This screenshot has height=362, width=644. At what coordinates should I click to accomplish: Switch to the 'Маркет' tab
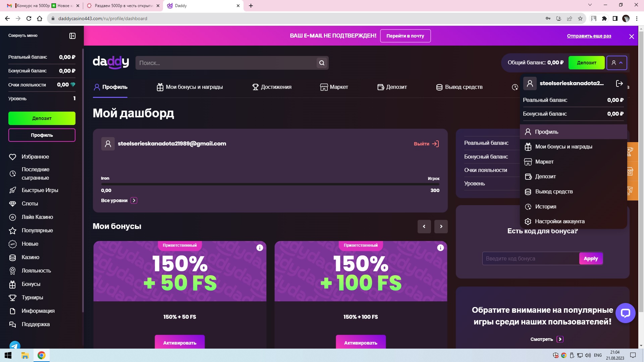pyautogui.click(x=334, y=87)
